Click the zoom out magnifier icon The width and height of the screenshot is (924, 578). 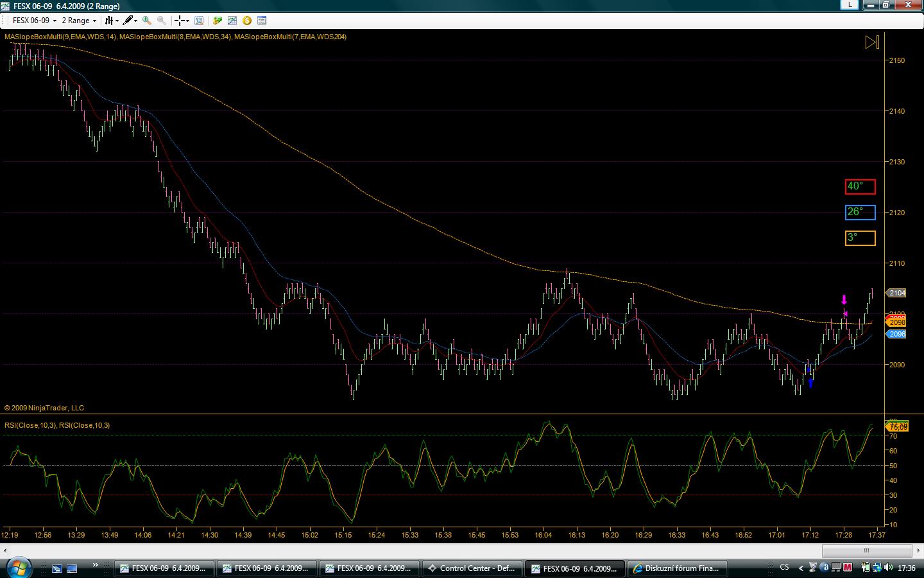(x=162, y=21)
